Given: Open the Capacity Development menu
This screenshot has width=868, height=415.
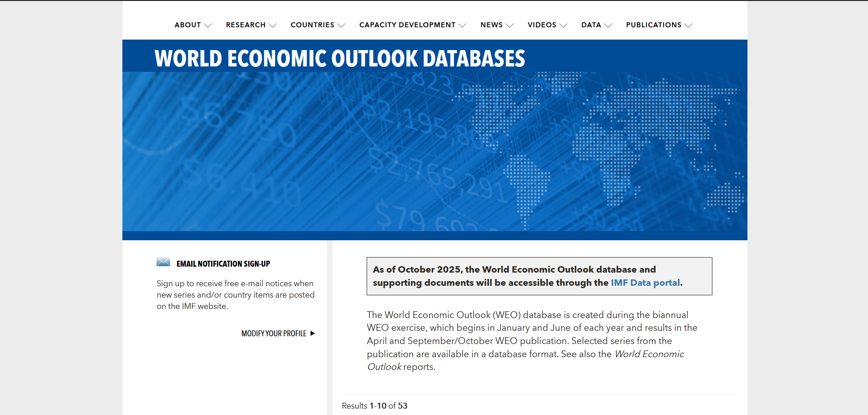Looking at the screenshot, I should pos(407,25).
